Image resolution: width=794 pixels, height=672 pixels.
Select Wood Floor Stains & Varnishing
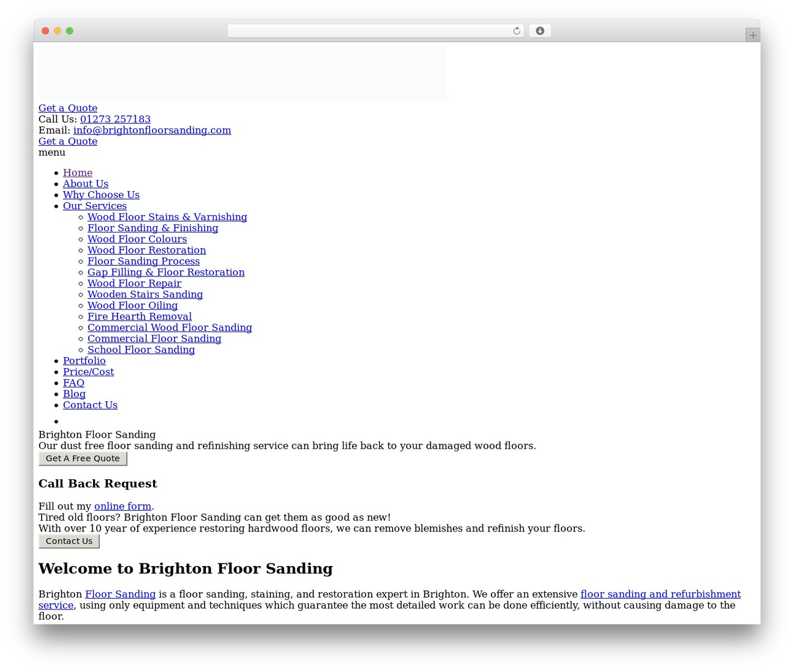tap(167, 217)
